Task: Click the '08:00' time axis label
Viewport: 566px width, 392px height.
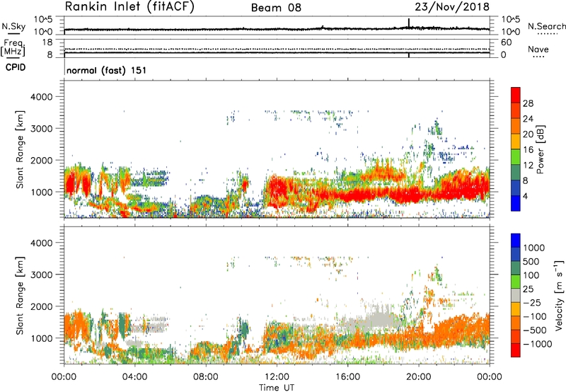Action: coord(206,377)
